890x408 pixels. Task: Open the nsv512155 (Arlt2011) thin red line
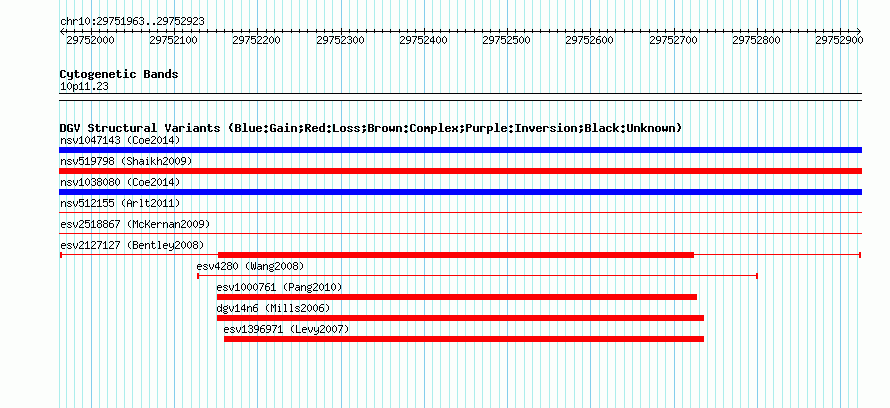coord(460,212)
